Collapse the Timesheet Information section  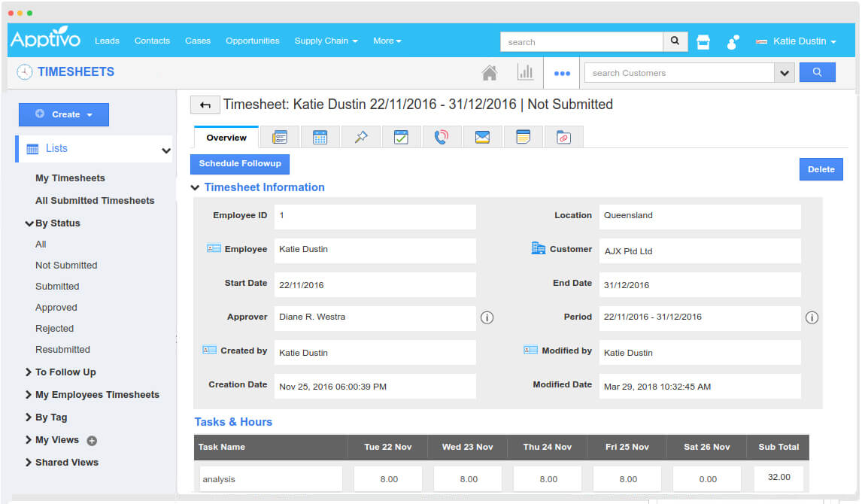tap(196, 187)
